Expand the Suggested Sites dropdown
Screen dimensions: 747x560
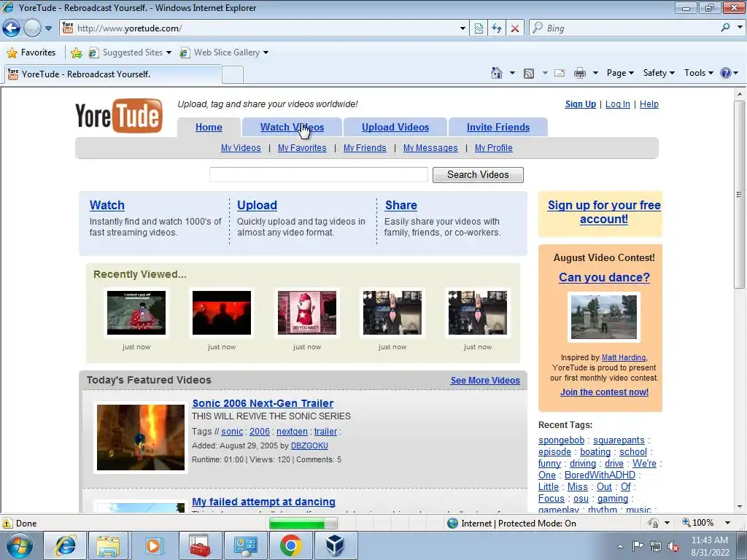169,52
